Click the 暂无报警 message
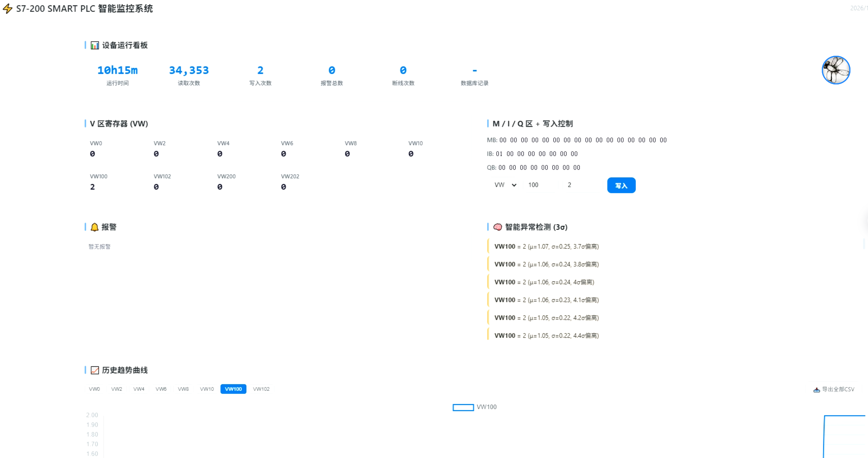The height and width of the screenshot is (458, 868). (100, 247)
